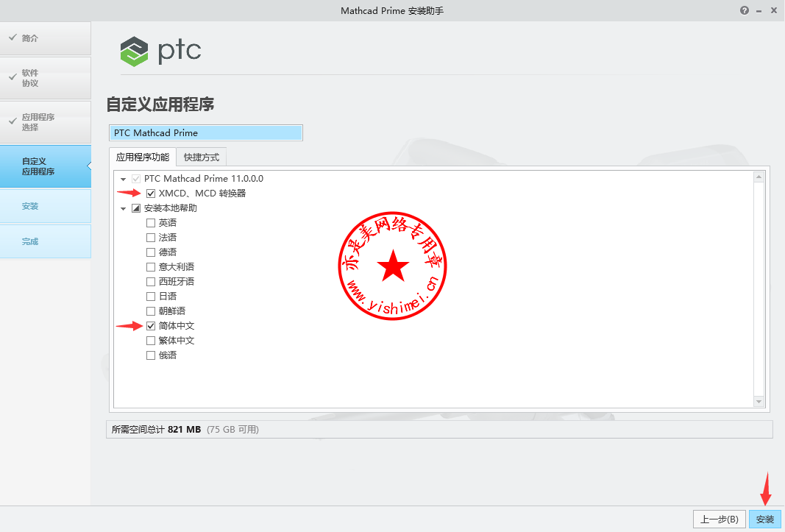Go to the 软件协议 step
The width and height of the screenshot is (785, 532).
point(46,78)
